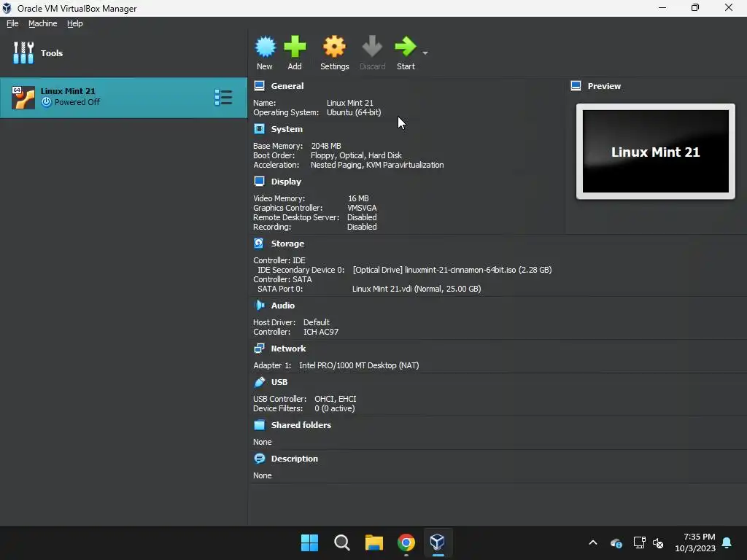Open the Display section heading link

click(286, 182)
